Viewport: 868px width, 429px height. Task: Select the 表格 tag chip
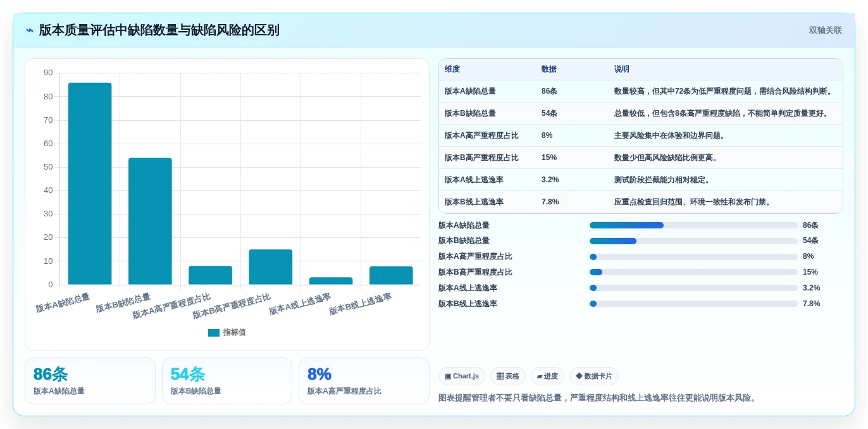[x=508, y=376]
